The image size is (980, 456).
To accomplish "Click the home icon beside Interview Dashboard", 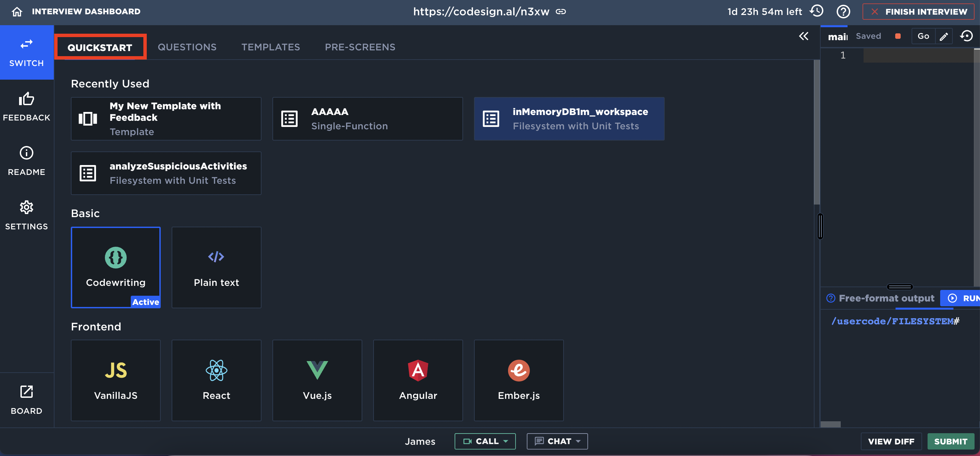I will click(17, 12).
